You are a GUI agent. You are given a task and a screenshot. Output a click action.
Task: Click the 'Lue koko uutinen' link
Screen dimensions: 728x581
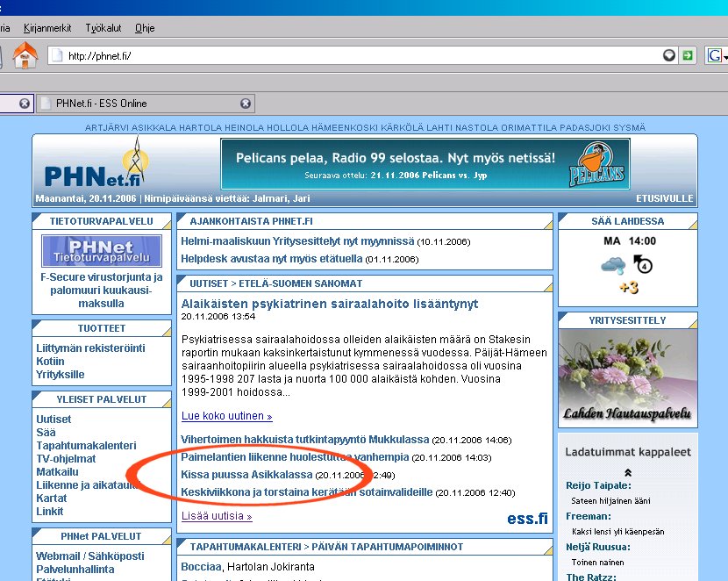[x=226, y=416]
